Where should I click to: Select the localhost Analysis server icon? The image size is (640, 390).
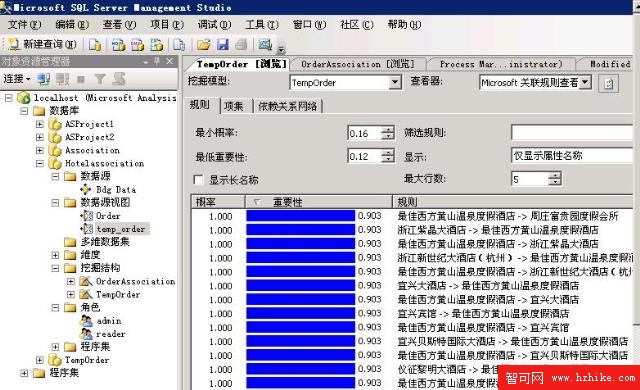pyautogui.click(x=24, y=98)
